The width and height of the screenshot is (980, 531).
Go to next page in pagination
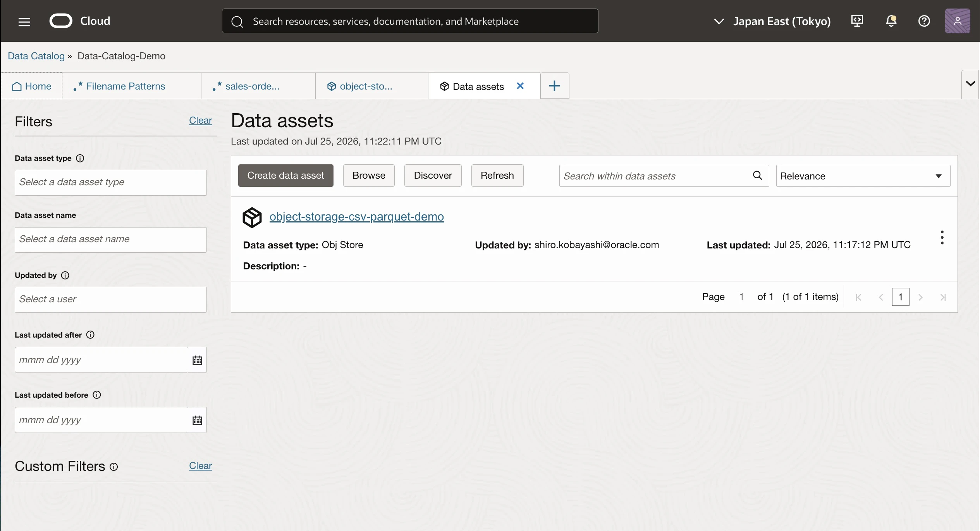(921, 297)
